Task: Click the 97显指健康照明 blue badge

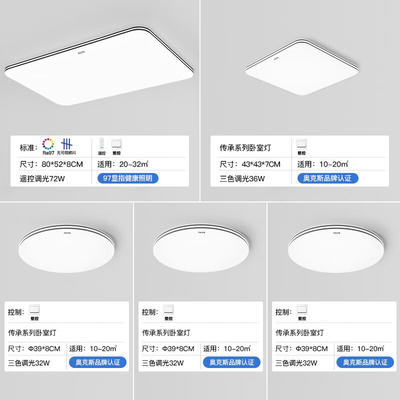Action: pyautogui.click(x=128, y=178)
